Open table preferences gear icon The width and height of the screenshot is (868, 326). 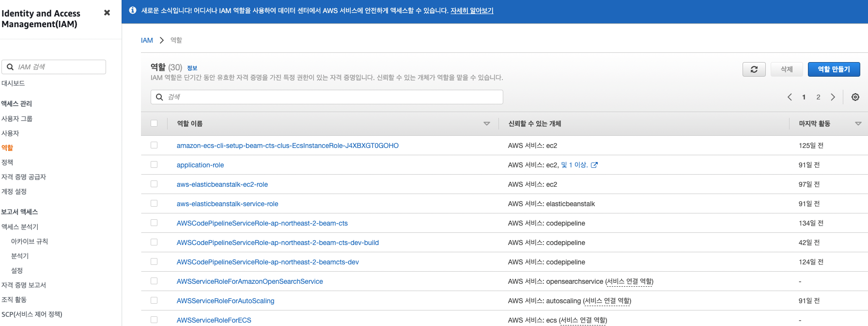[855, 97]
